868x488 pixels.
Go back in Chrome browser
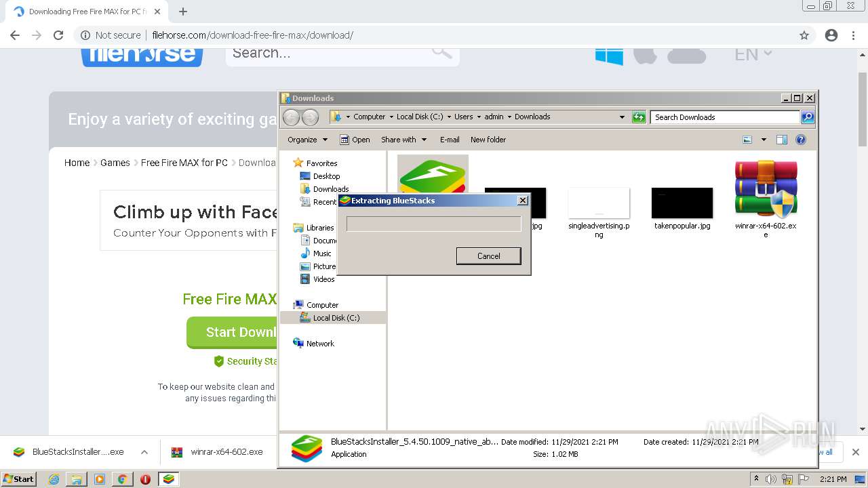point(15,35)
